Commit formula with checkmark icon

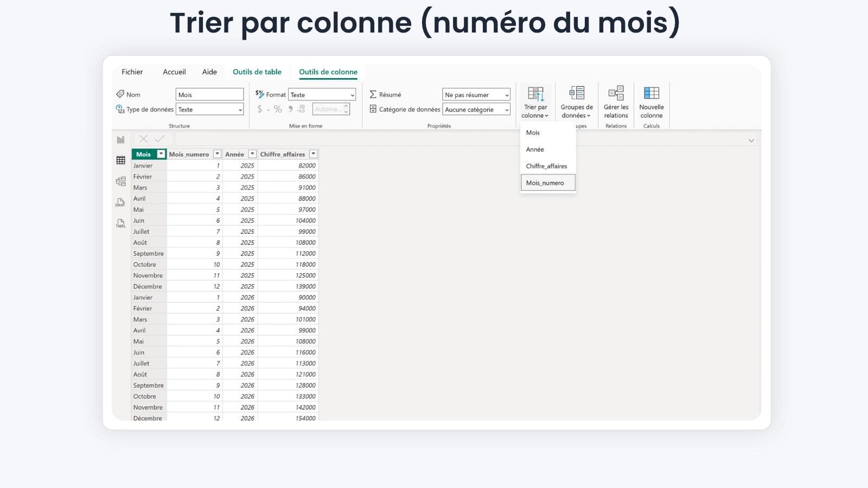[159, 139]
